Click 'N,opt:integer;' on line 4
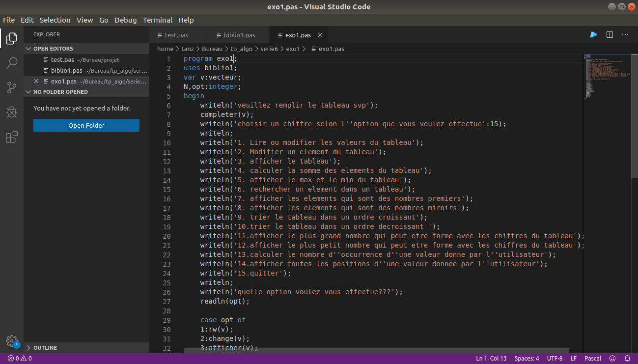Screen dimensions: 638x364 pos(212,86)
